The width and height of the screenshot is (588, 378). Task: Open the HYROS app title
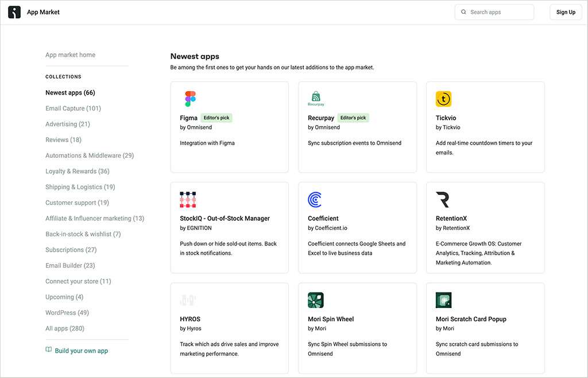[189, 319]
